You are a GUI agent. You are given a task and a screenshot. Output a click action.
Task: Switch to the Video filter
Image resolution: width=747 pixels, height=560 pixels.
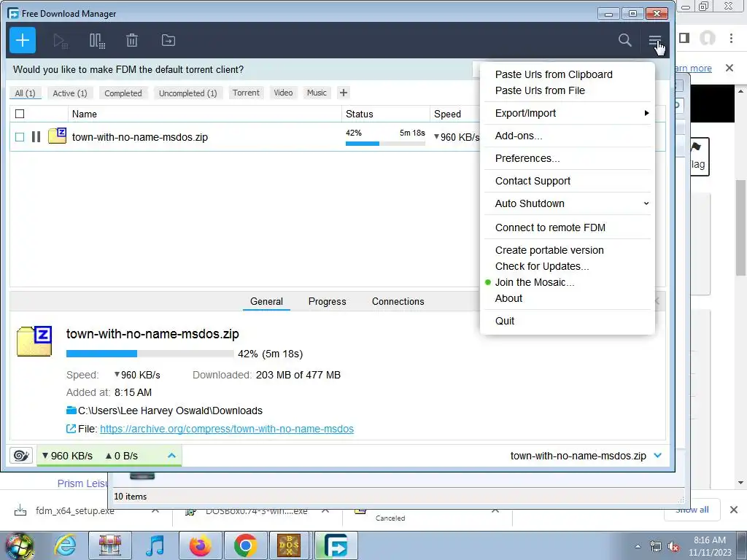click(x=283, y=93)
